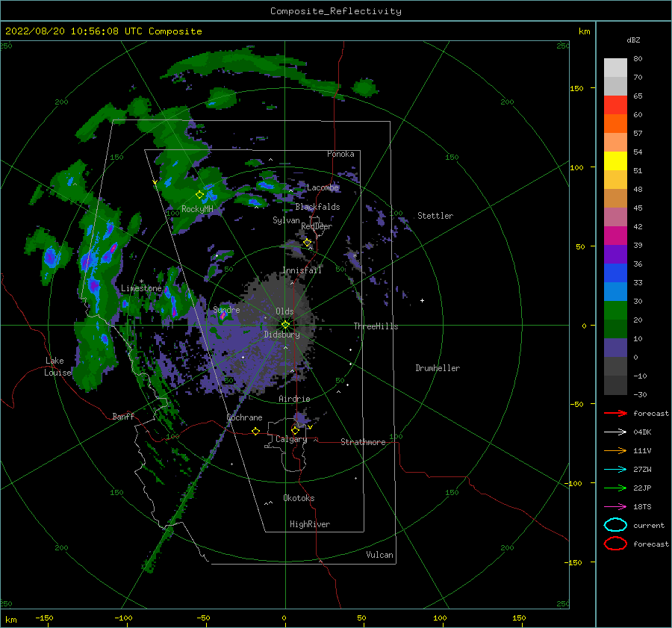Image resolution: width=672 pixels, height=628 pixels.
Task: Click the Lacombe city label
Action: pyautogui.click(x=323, y=187)
